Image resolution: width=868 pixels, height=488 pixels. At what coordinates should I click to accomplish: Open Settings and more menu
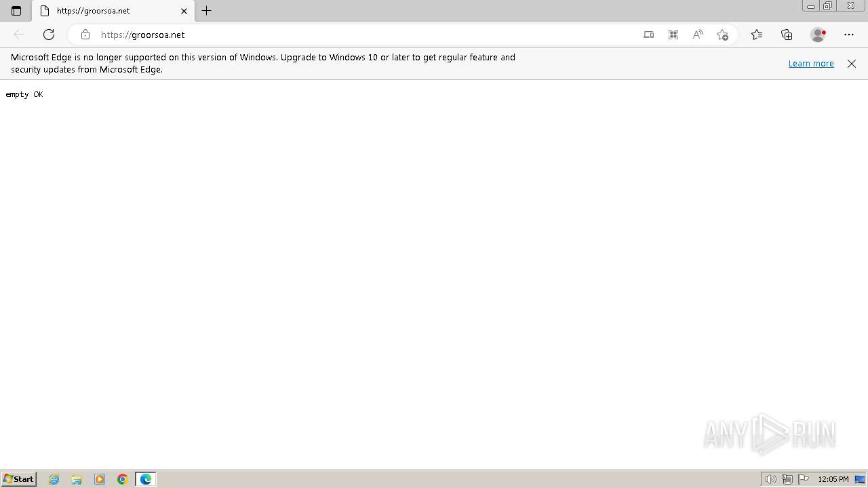849,35
